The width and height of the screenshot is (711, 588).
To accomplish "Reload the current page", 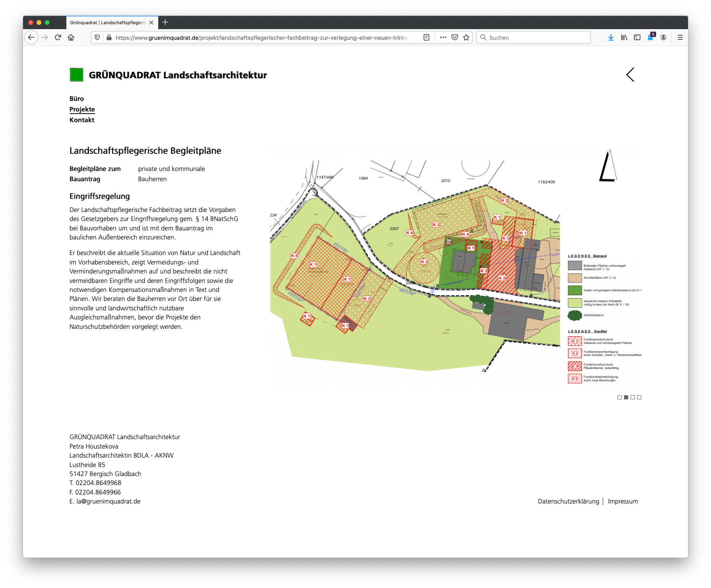I will 58,37.
